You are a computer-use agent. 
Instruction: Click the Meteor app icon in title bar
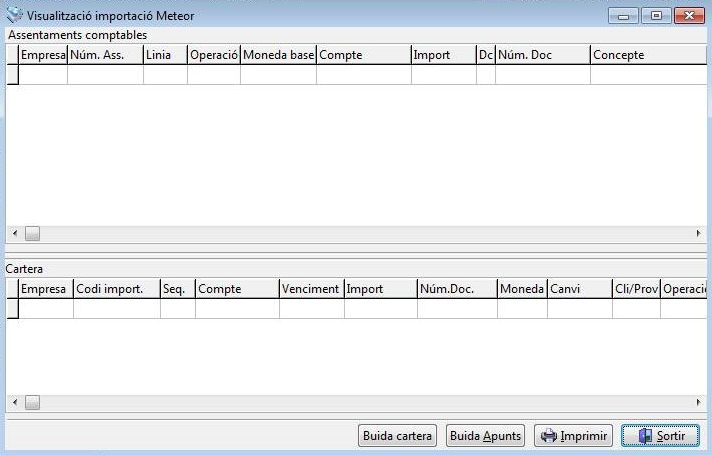point(14,15)
